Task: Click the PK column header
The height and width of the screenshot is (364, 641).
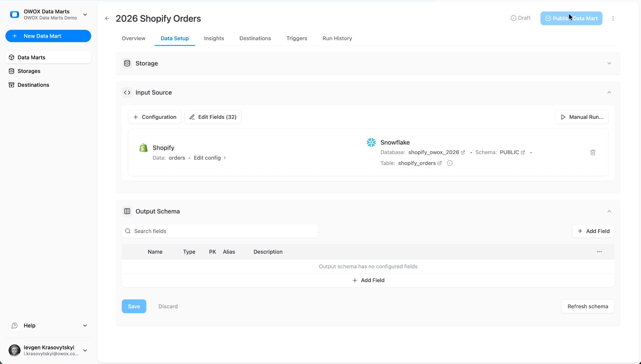Action: point(213,252)
